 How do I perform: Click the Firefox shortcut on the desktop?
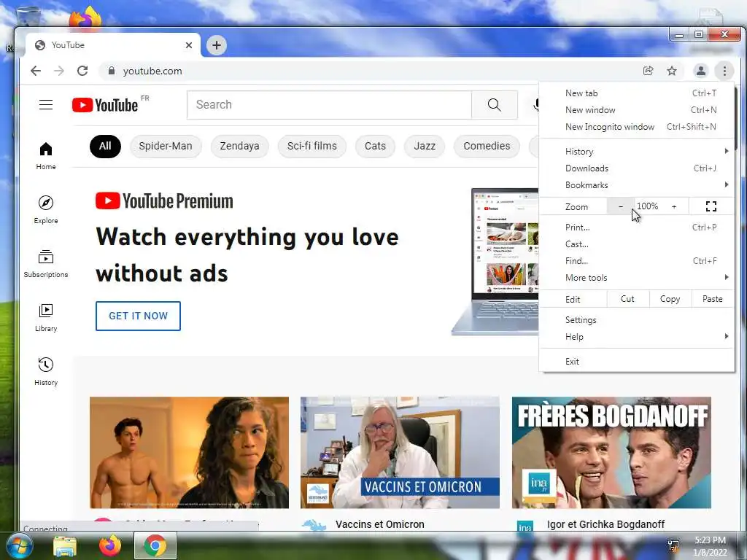[x=86, y=18]
